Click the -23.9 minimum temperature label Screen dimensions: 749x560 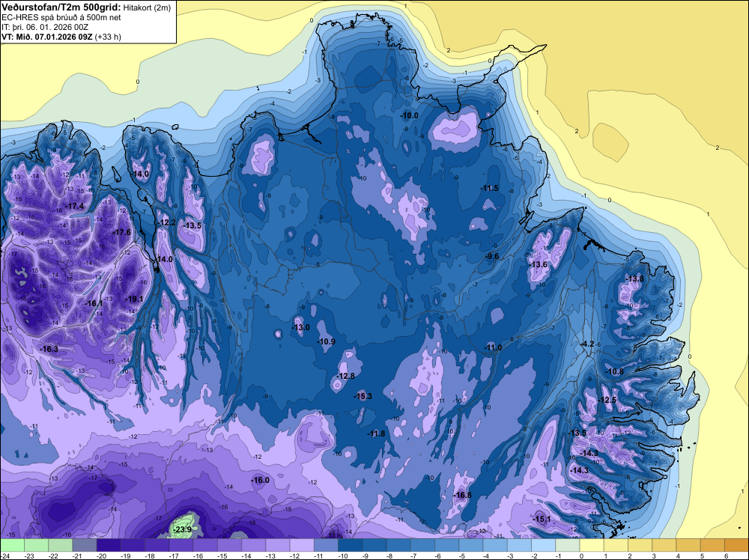click(182, 530)
